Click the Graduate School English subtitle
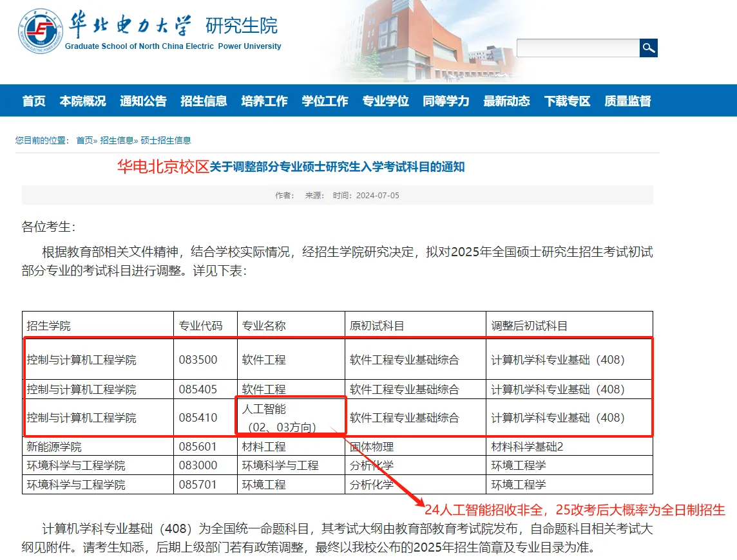The width and height of the screenshot is (737, 560). coord(173,46)
